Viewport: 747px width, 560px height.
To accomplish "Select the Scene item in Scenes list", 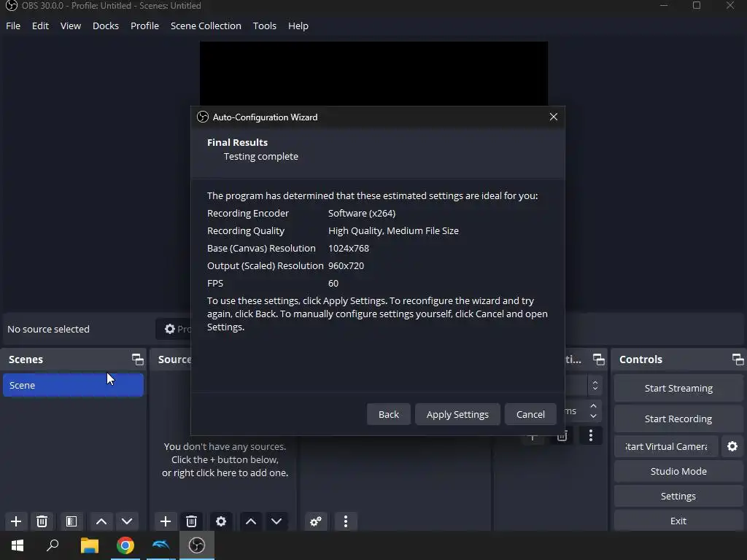I will [x=73, y=385].
